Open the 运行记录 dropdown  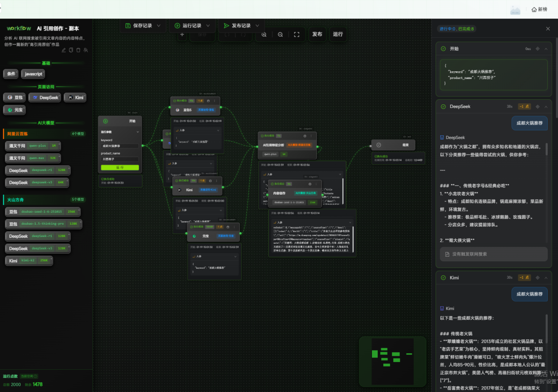tap(192, 25)
